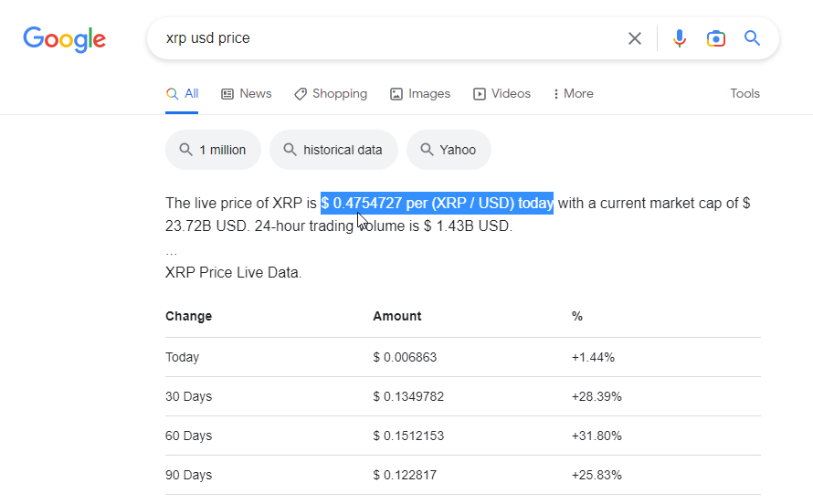
Task: Click the tag icon beside Shopping
Action: (x=301, y=94)
